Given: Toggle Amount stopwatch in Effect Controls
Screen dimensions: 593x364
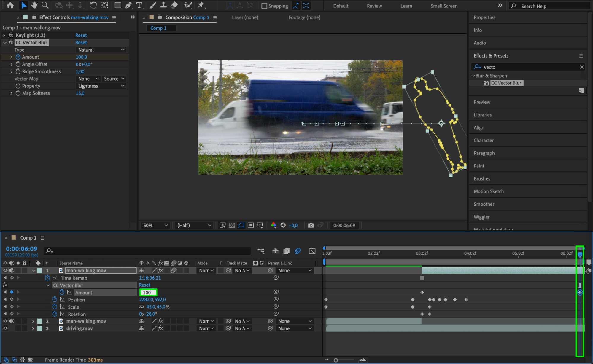Looking at the screenshot, I should [18, 57].
